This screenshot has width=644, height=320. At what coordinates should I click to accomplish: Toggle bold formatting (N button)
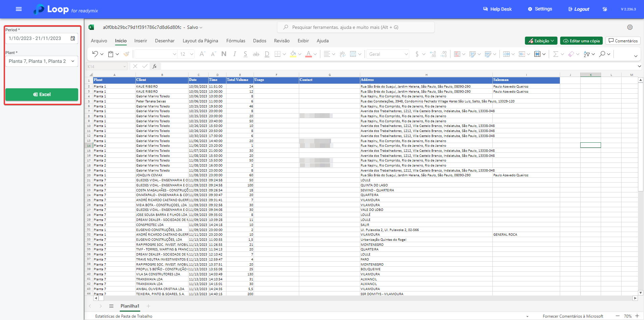point(224,54)
